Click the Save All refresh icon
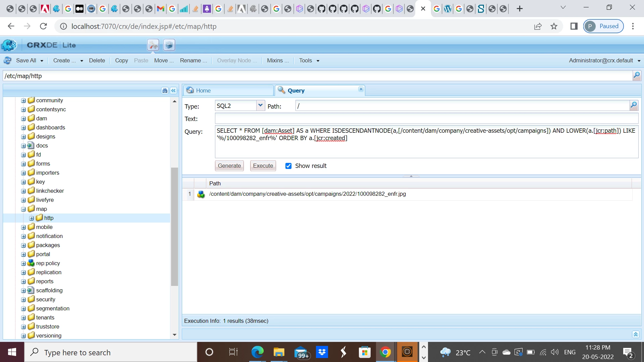 7,61
